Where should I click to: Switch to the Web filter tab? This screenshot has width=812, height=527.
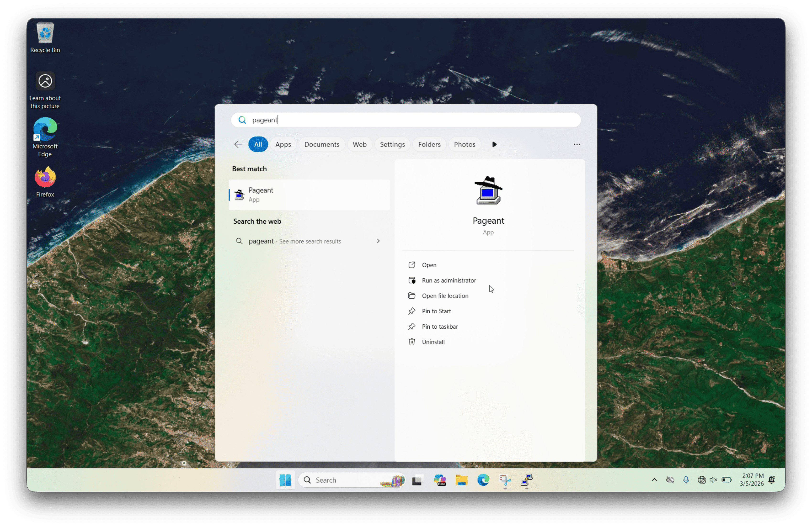pyautogui.click(x=360, y=144)
